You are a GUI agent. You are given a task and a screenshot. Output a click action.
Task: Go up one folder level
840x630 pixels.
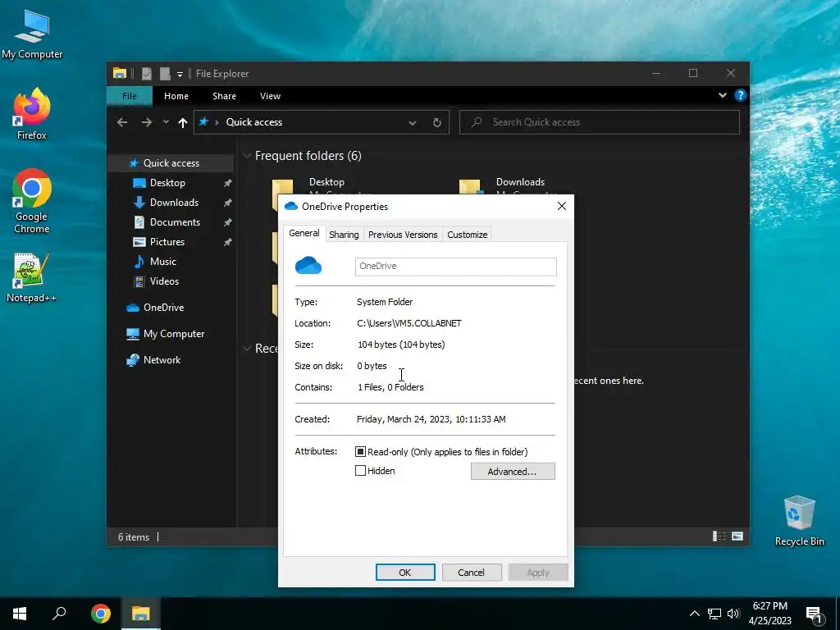point(183,123)
